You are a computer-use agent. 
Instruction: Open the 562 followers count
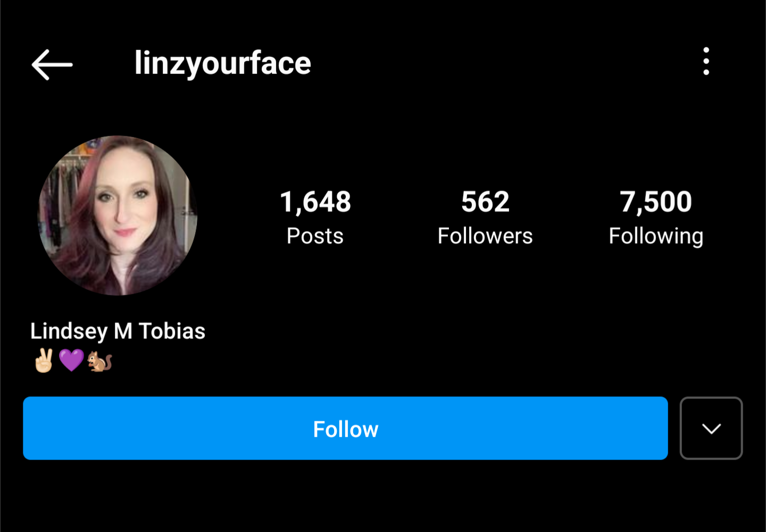point(485,202)
